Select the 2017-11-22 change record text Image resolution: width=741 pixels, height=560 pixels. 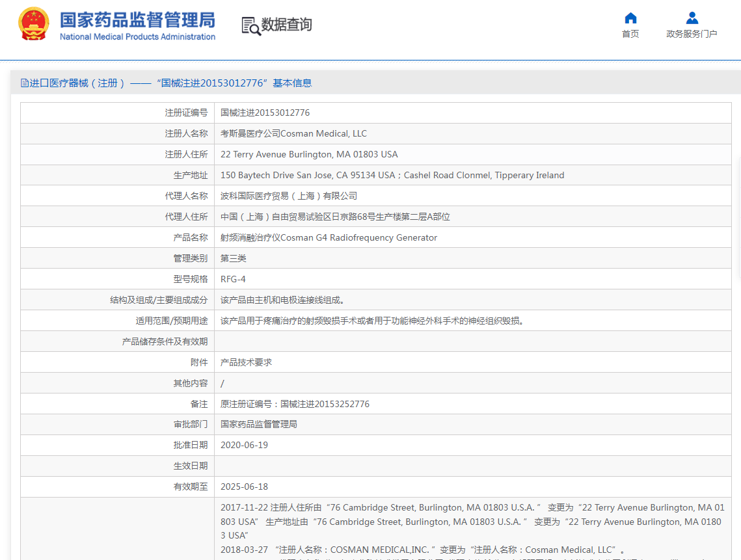point(472,521)
